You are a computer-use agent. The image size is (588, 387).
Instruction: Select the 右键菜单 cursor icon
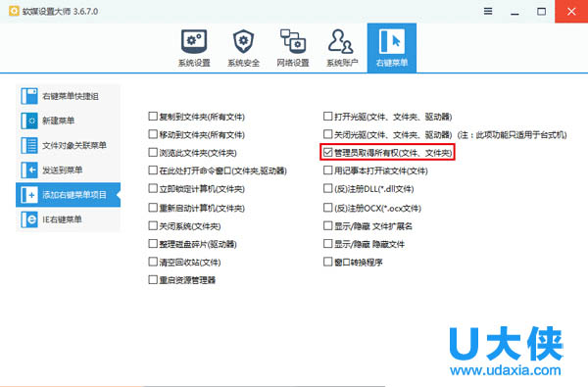click(392, 41)
